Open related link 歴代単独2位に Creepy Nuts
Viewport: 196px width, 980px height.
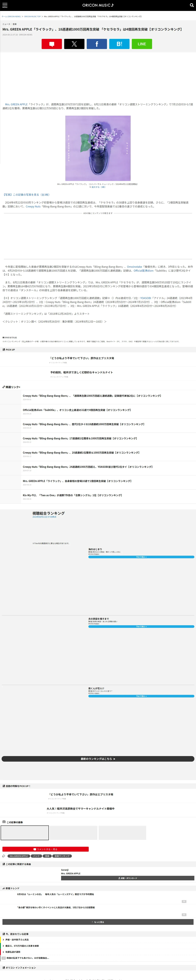pyautogui.click(x=92, y=396)
